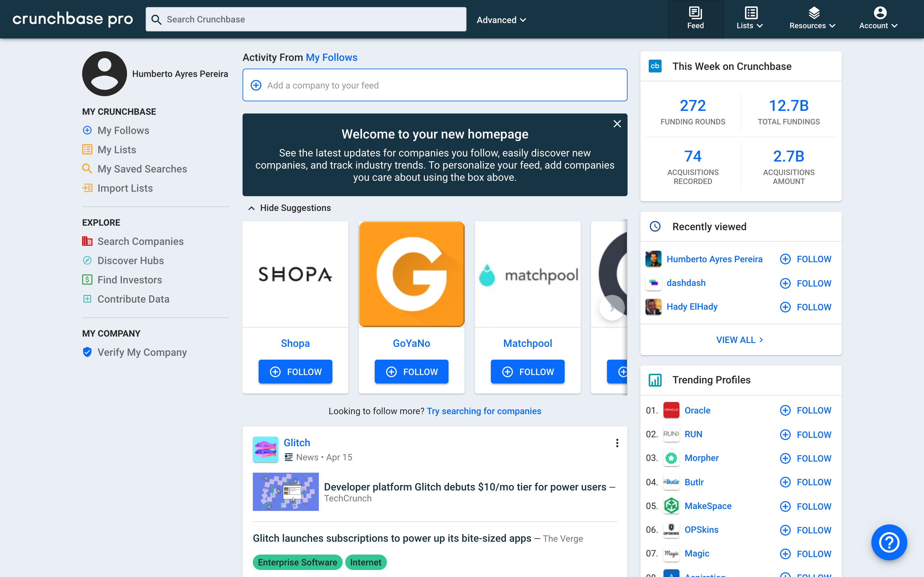Collapse suggestions with Hide Suggestions
Screen dimensions: 924x577
tap(289, 208)
